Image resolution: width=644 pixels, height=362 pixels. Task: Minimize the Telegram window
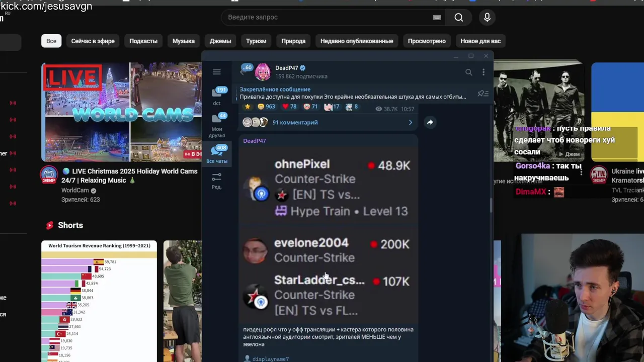tap(456, 56)
